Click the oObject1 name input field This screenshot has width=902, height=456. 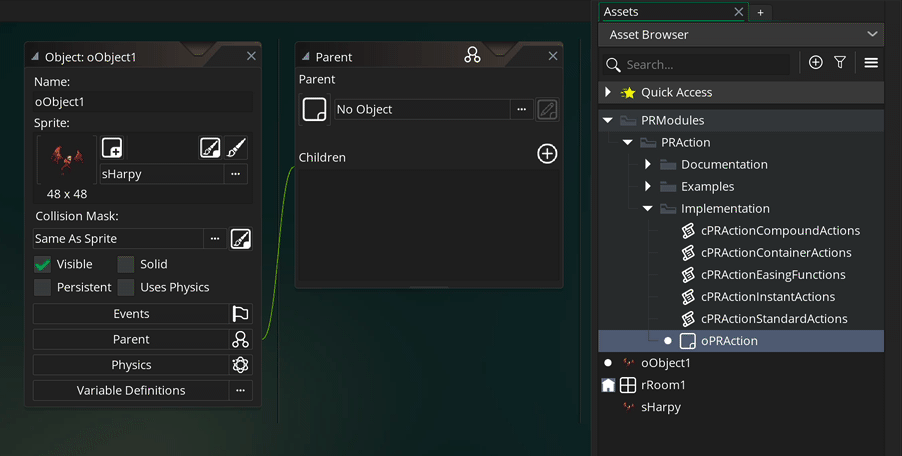(143, 102)
